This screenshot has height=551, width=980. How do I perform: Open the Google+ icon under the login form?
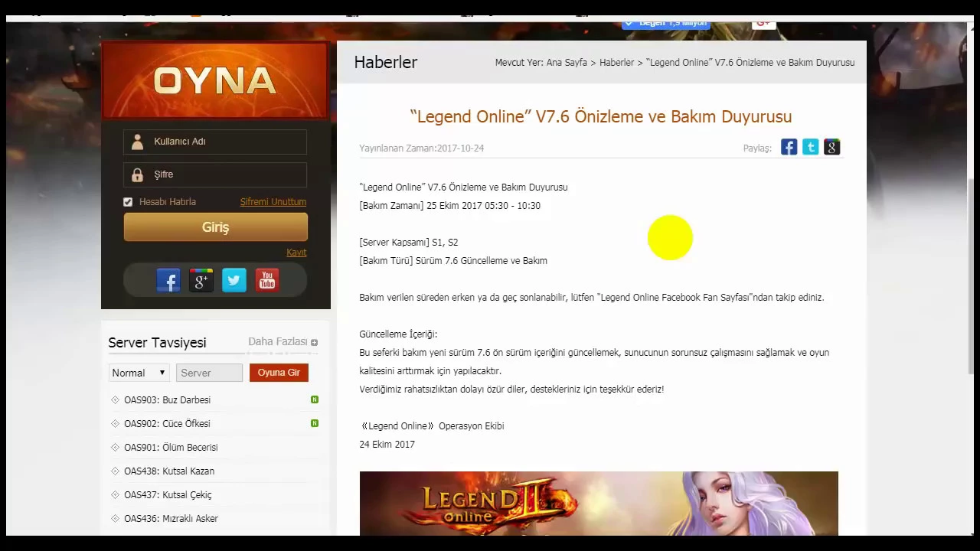201,281
